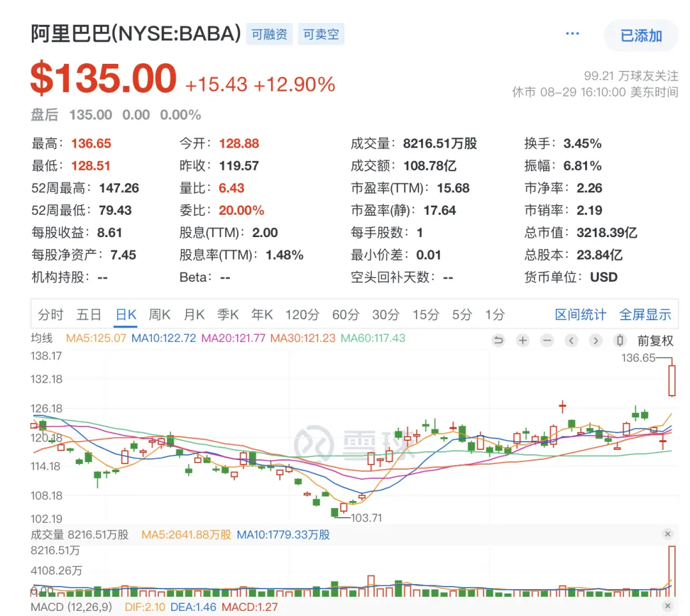Viewport: 690px width, 616px height.
Task: Close the 成交量 volume indicator panel
Action: (668, 534)
